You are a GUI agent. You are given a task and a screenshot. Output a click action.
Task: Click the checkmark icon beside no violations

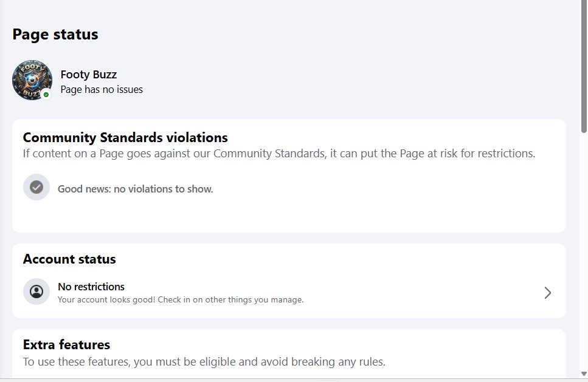tap(36, 187)
